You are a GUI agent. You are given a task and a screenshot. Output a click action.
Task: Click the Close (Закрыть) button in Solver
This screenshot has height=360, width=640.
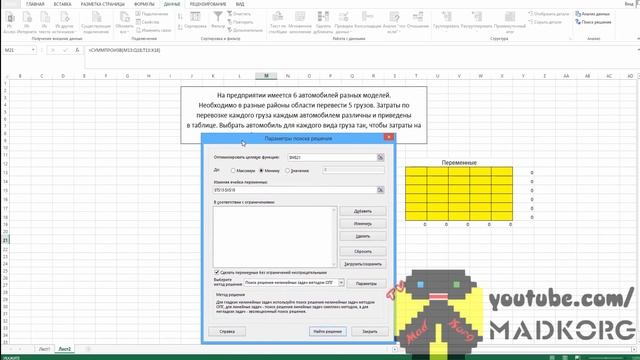coord(370,331)
